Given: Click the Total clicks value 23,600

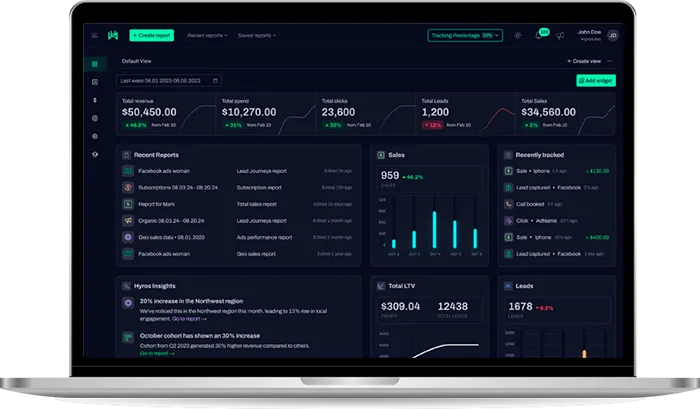Looking at the screenshot, I should (x=338, y=112).
